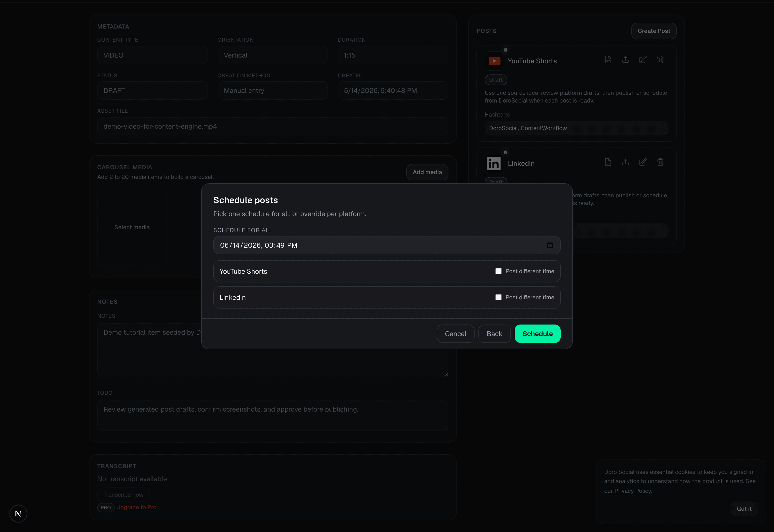Click 'No transcript available' text
774x532 pixels.
pyautogui.click(x=132, y=479)
